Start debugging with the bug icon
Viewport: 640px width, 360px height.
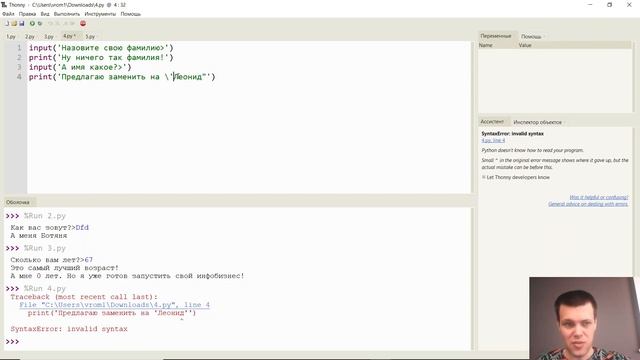click(40, 24)
